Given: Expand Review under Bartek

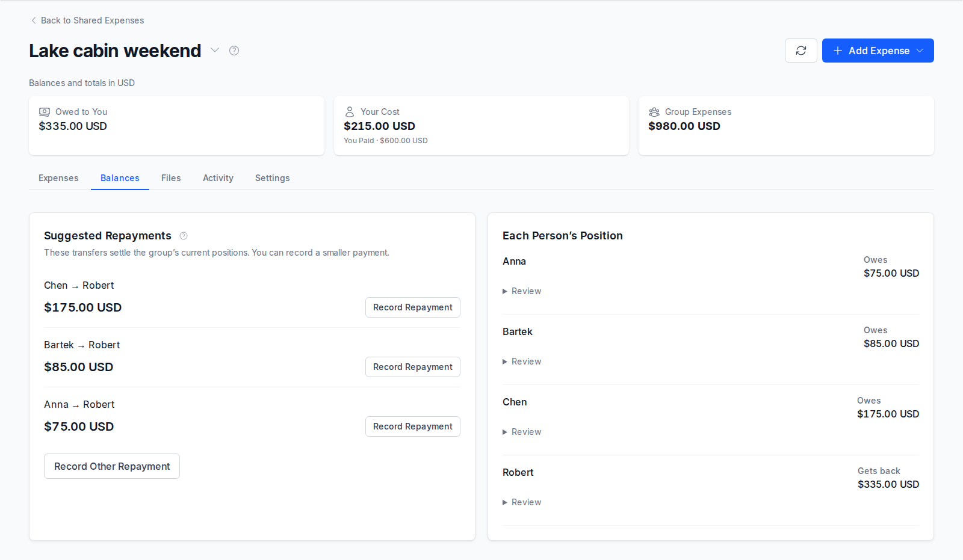Looking at the screenshot, I should [522, 362].
